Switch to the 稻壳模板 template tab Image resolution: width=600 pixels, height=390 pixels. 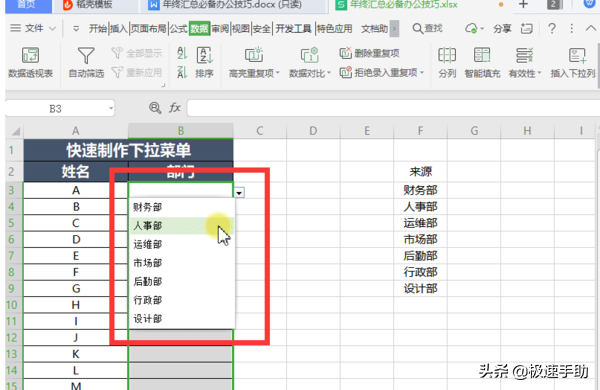pos(94,5)
